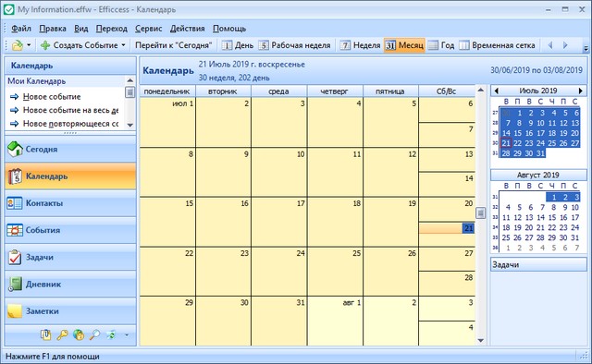Click Новое повторяющееся событие link

pos(70,124)
